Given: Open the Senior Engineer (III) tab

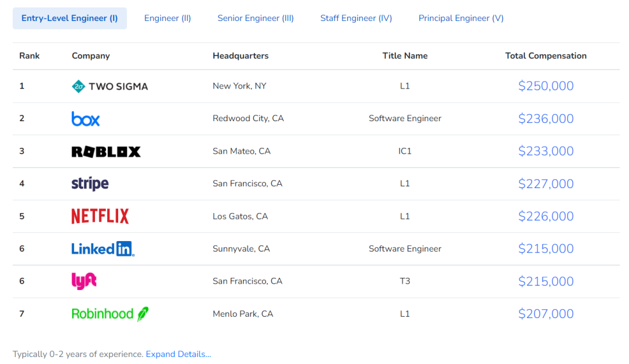Looking at the screenshot, I should coord(256,18).
